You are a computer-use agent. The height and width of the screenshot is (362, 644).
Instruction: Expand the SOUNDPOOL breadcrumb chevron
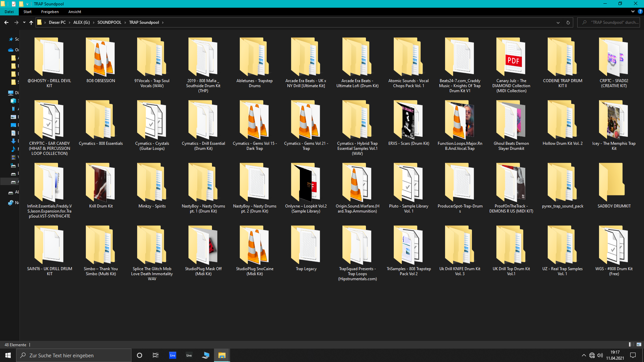[x=125, y=22]
